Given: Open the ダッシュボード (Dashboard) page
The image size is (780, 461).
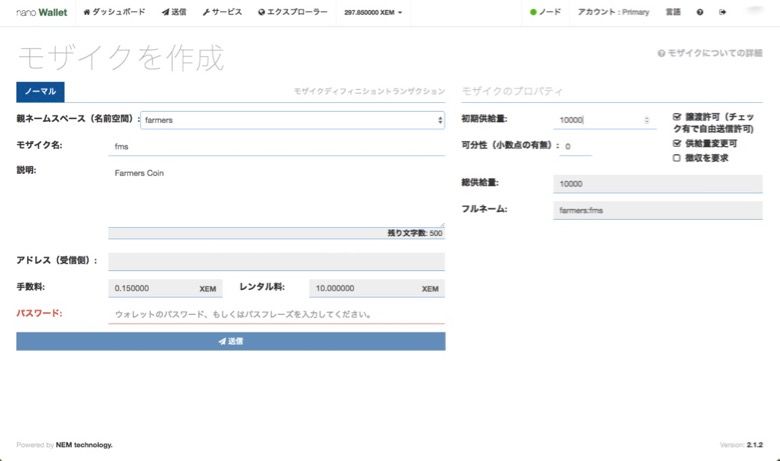Looking at the screenshot, I should [x=114, y=12].
